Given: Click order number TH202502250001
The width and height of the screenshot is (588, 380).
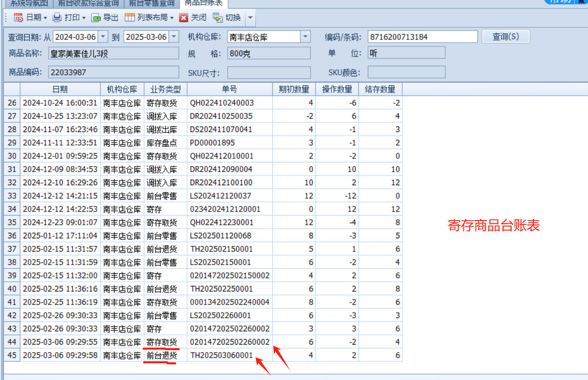Looking at the screenshot, I should point(222,289).
